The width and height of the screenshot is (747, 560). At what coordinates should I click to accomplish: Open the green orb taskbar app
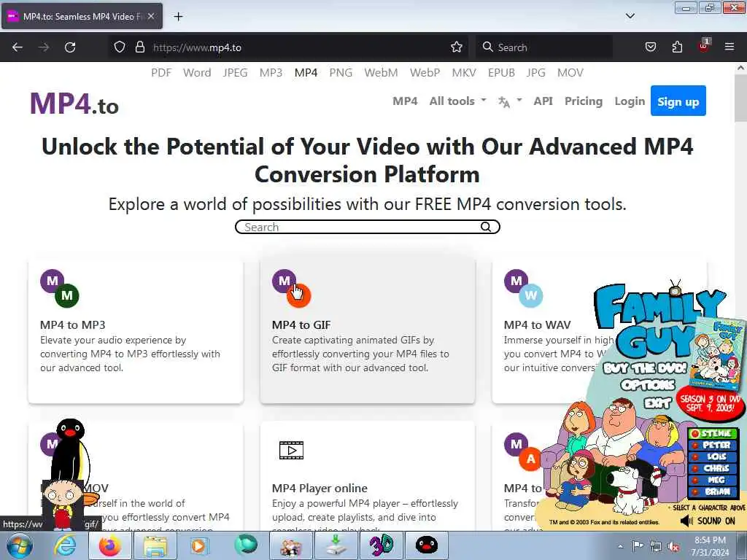[x=246, y=545]
